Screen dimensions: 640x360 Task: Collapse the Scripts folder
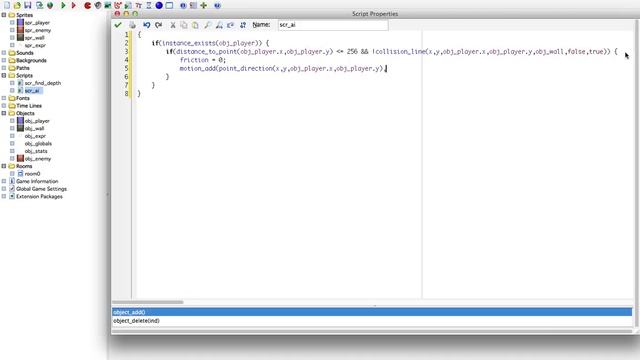(4, 75)
